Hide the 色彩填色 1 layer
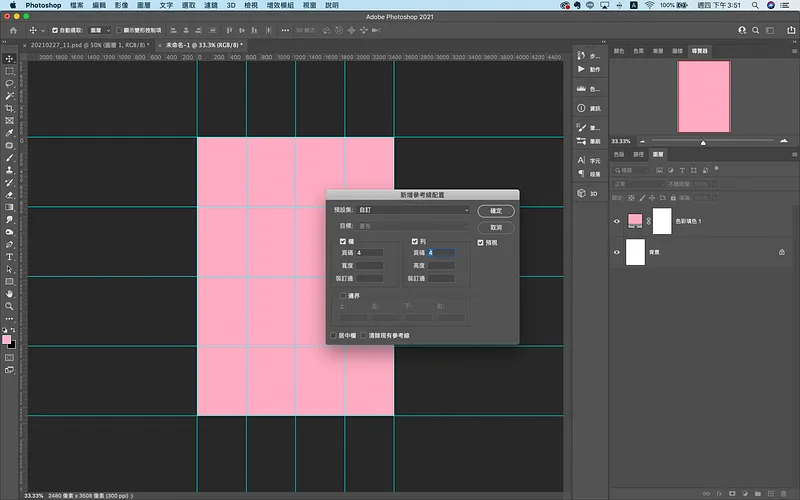The width and height of the screenshot is (800, 500). [x=617, y=221]
